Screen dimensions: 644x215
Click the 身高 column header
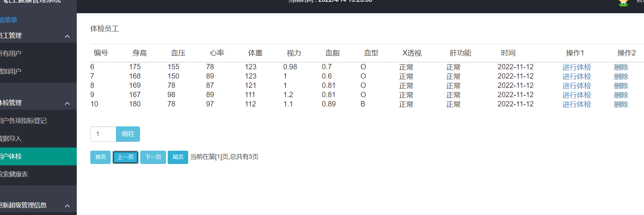(x=140, y=53)
